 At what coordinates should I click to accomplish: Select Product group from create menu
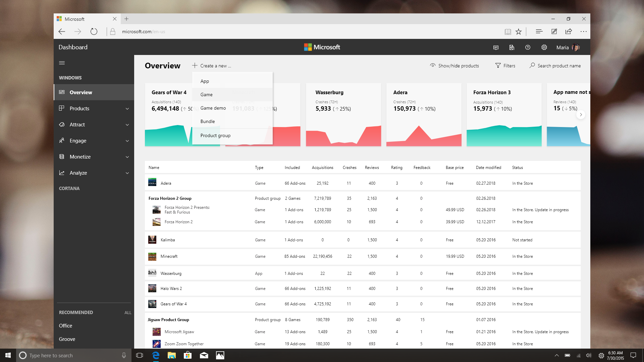click(232, 135)
